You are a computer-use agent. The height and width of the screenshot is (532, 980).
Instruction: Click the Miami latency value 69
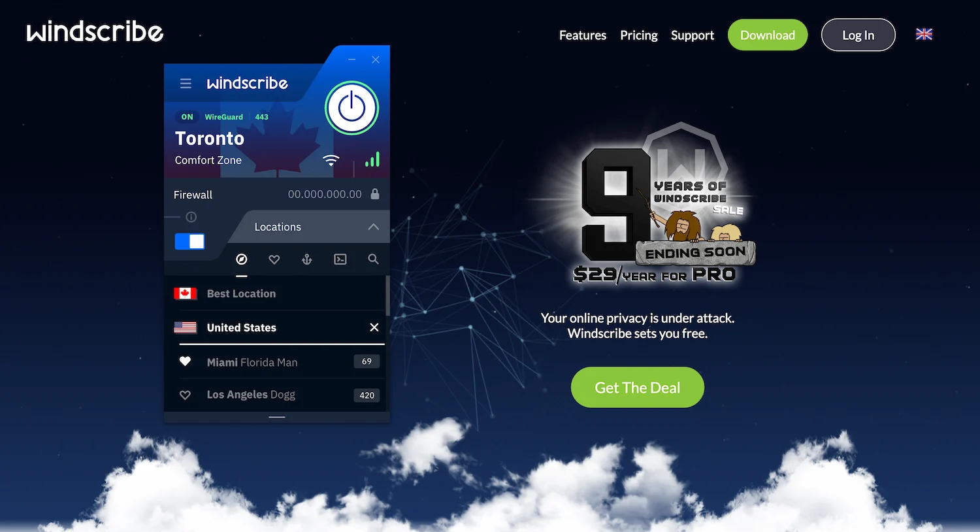click(367, 361)
